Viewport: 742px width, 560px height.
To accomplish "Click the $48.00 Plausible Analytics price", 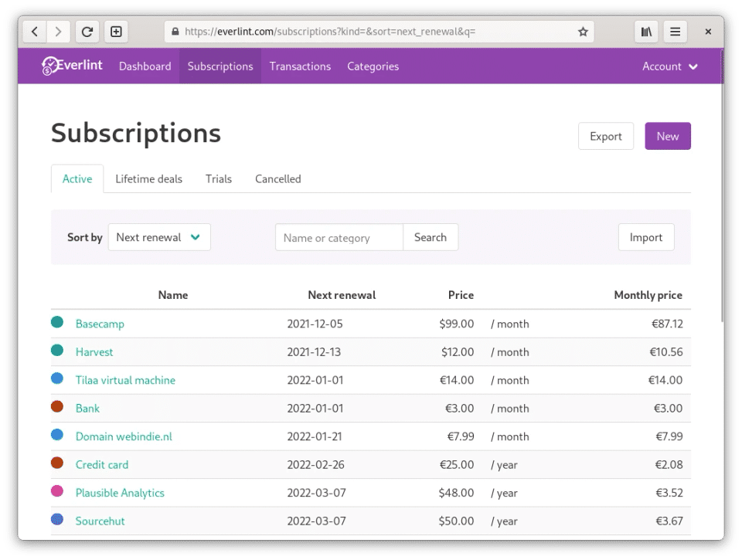I will coord(456,493).
